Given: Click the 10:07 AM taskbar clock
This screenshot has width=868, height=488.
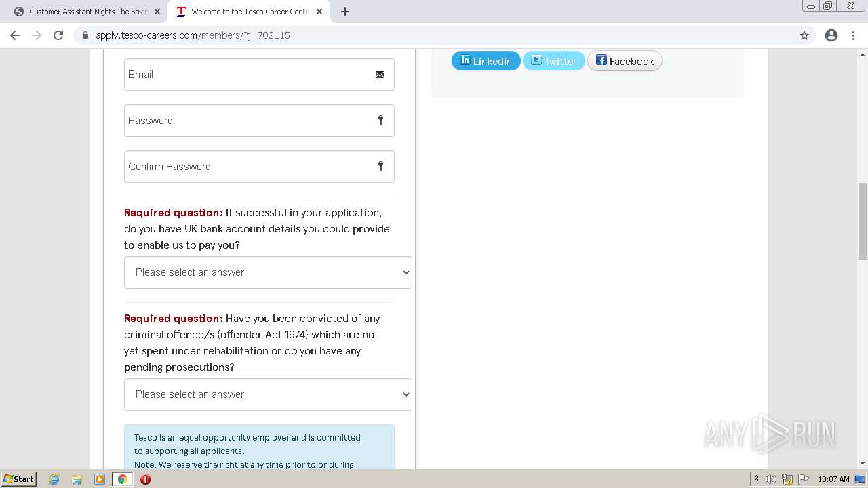Looking at the screenshot, I should click(x=833, y=479).
